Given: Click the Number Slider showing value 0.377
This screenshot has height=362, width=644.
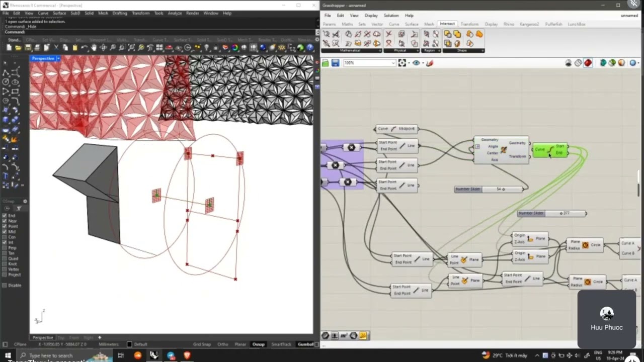Looking at the screenshot, I should pyautogui.click(x=551, y=213).
